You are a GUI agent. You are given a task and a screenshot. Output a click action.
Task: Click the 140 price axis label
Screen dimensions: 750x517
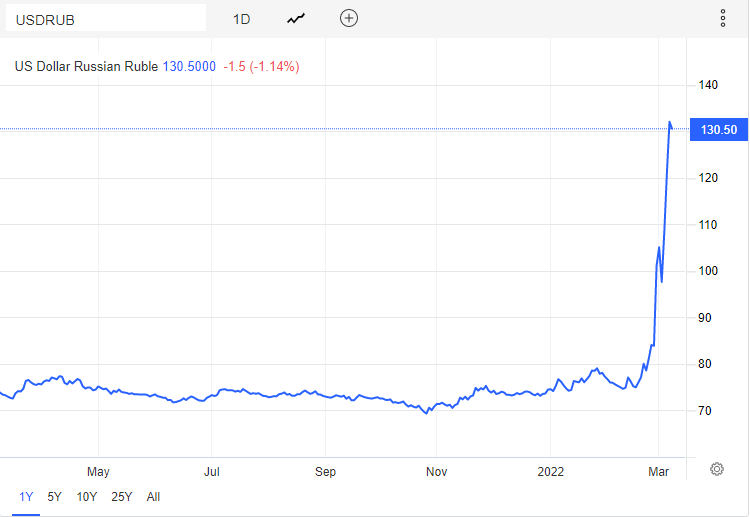708,85
